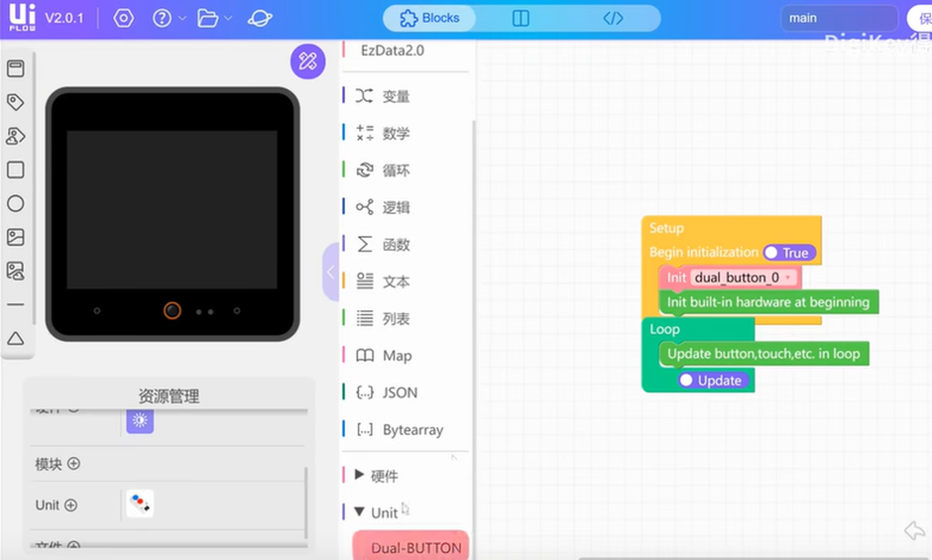
Task: Switch to the code view tab
Action: pos(614,18)
